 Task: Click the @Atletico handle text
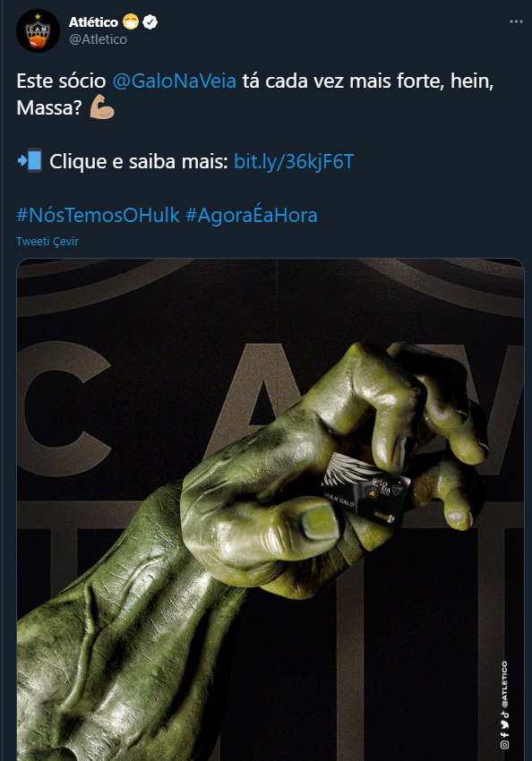(98, 39)
